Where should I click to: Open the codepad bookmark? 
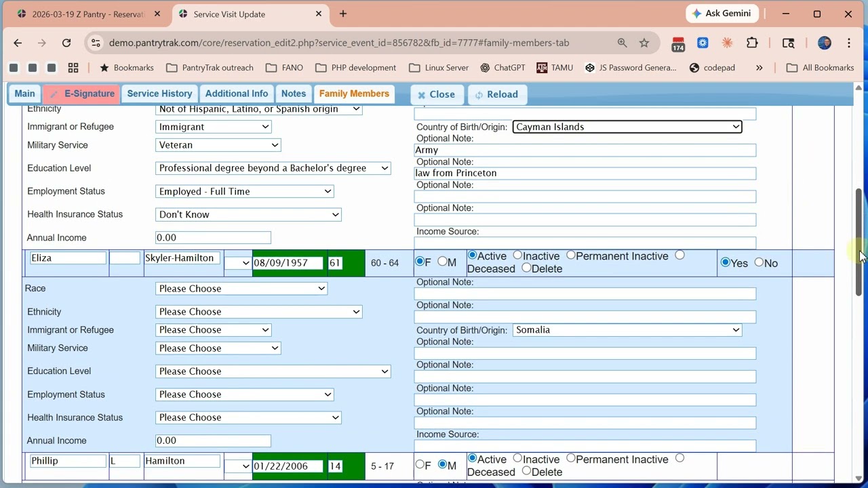tap(712, 68)
